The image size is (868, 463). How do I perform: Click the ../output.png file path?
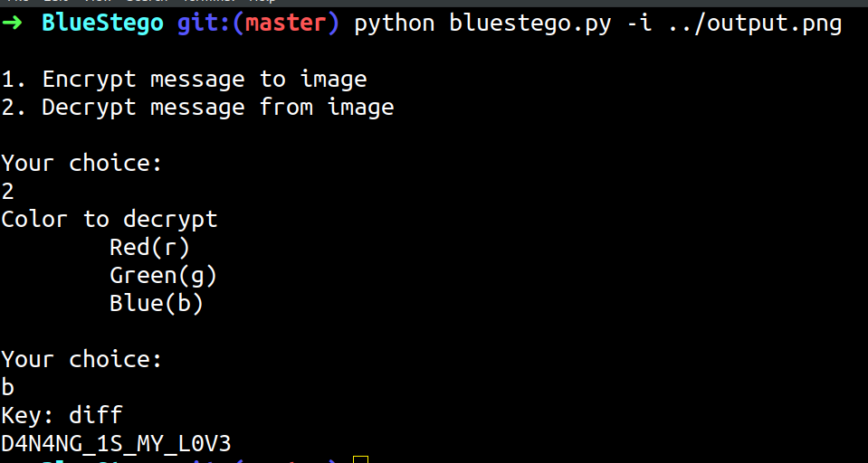[x=755, y=24]
